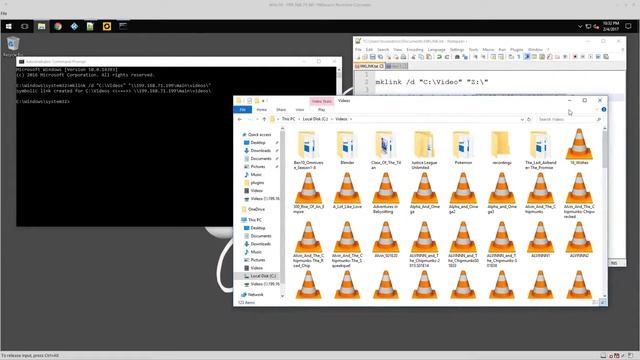Click Chrome icon on taskbar

[58, 26]
